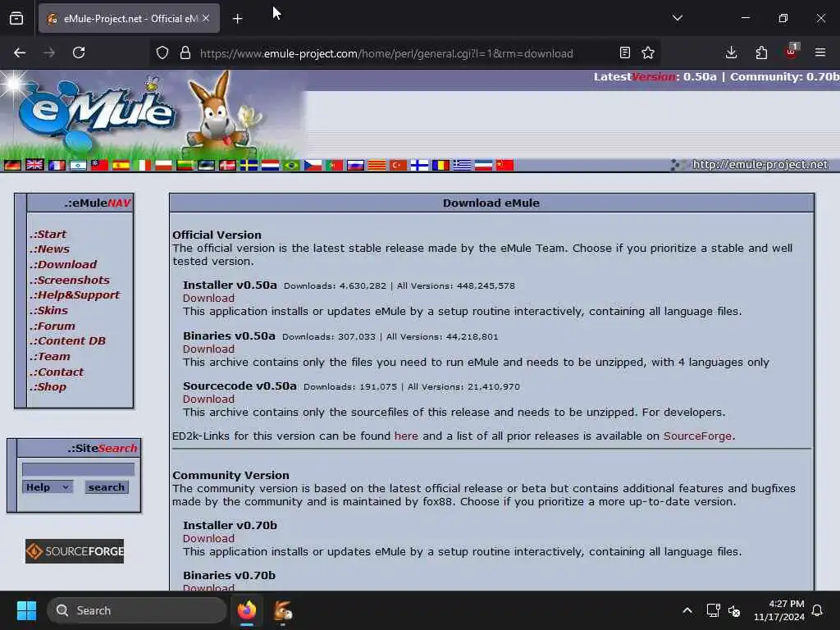840x630 pixels.
Task: Click the site security padlock icon
Action: point(185,52)
